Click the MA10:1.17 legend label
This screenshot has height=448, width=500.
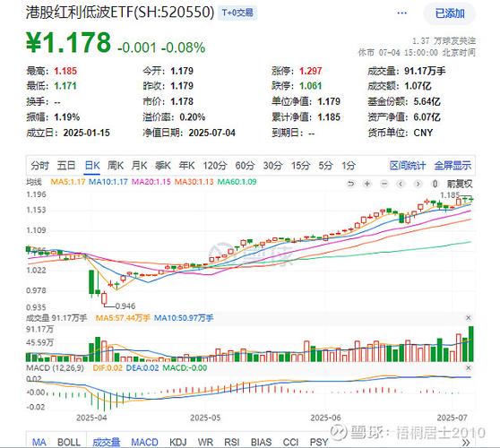pyautogui.click(x=108, y=182)
